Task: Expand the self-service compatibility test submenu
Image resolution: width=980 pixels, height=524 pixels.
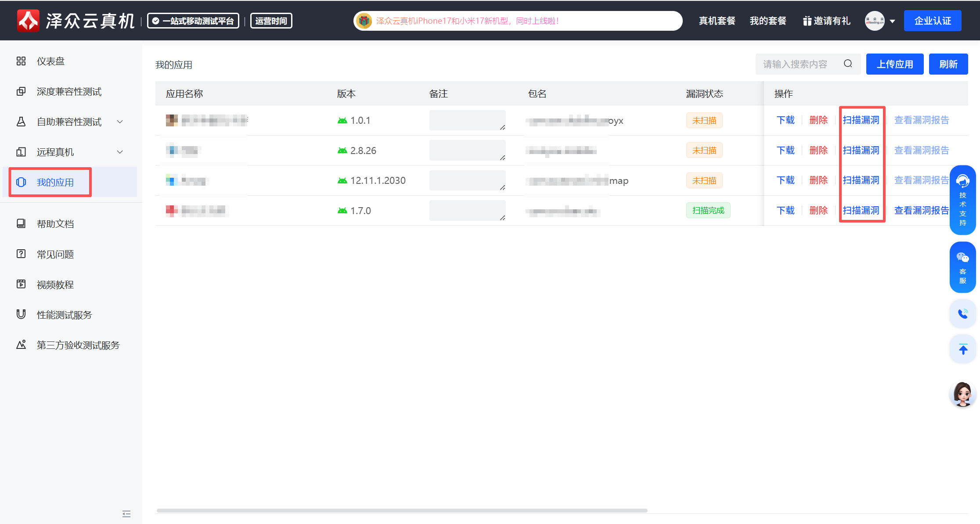Action: 120,122
